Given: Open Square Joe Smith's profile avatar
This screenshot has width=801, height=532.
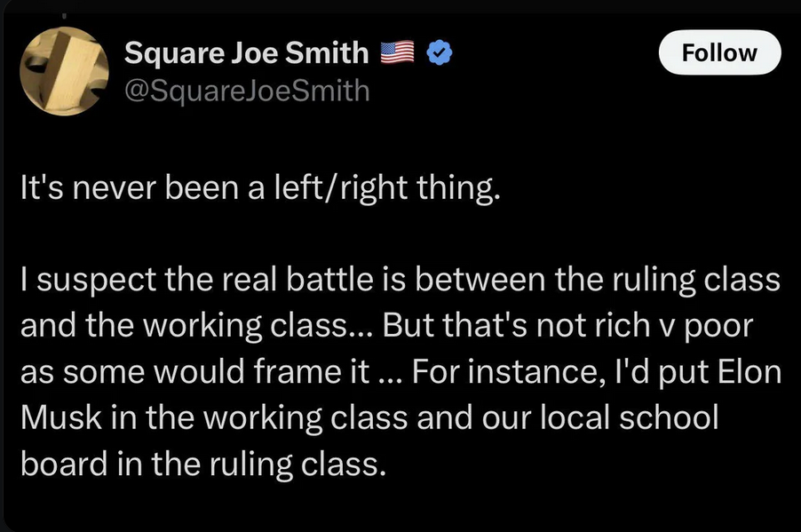Looking at the screenshot, I should [x=64, y=71].
